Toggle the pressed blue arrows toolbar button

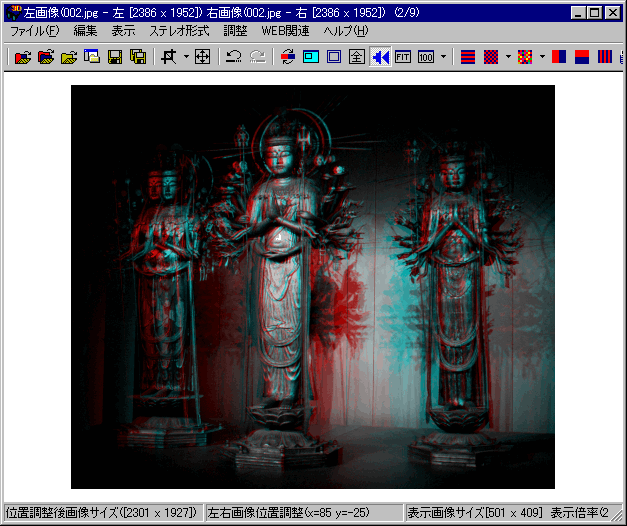[x=380, y=57]
